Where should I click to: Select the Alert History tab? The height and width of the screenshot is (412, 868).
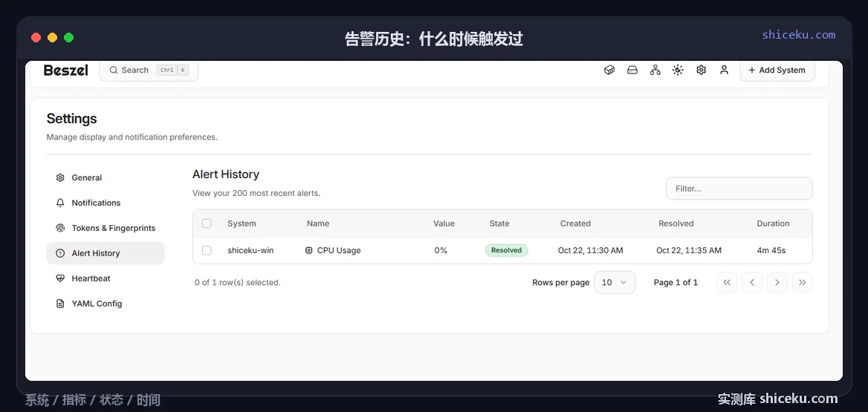pos(106,253)
